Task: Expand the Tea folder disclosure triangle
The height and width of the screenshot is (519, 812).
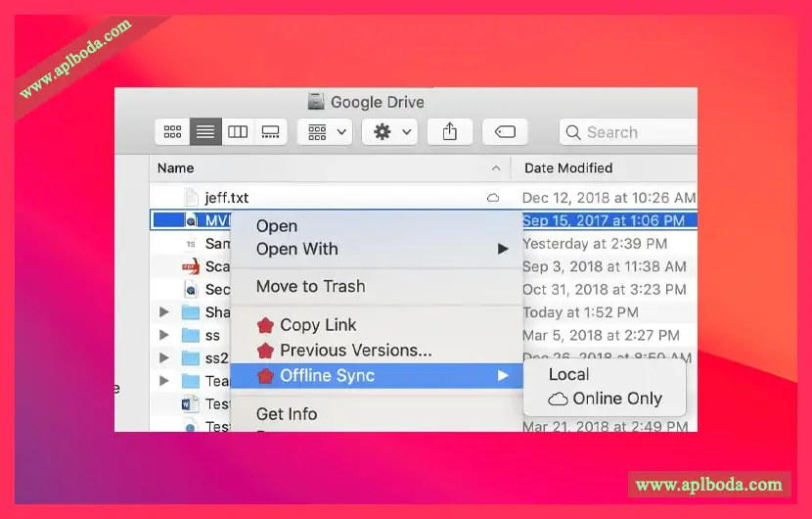Action: [x=164, y=381]
